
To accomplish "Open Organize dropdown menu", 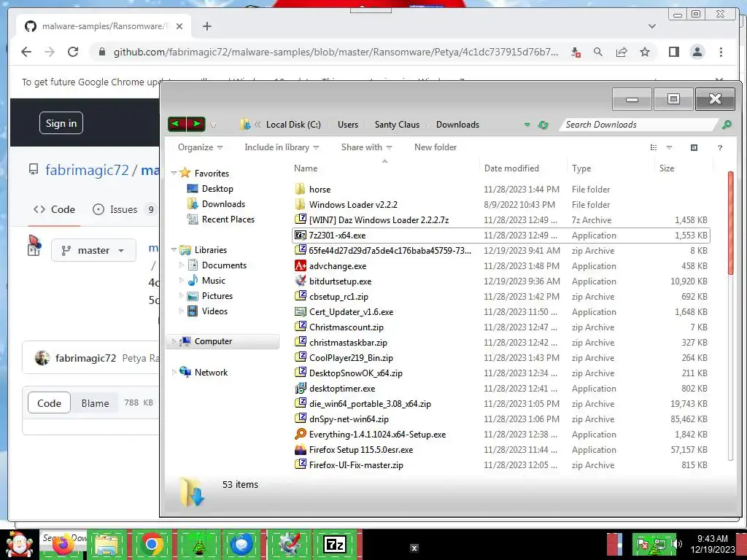I will [x=200, y=147].
